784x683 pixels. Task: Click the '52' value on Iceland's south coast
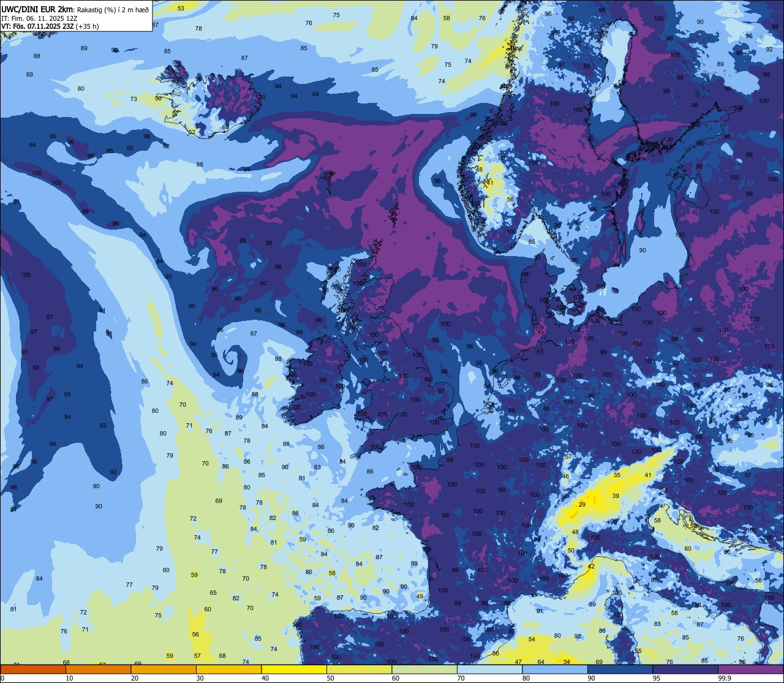(x=192, y=132)
